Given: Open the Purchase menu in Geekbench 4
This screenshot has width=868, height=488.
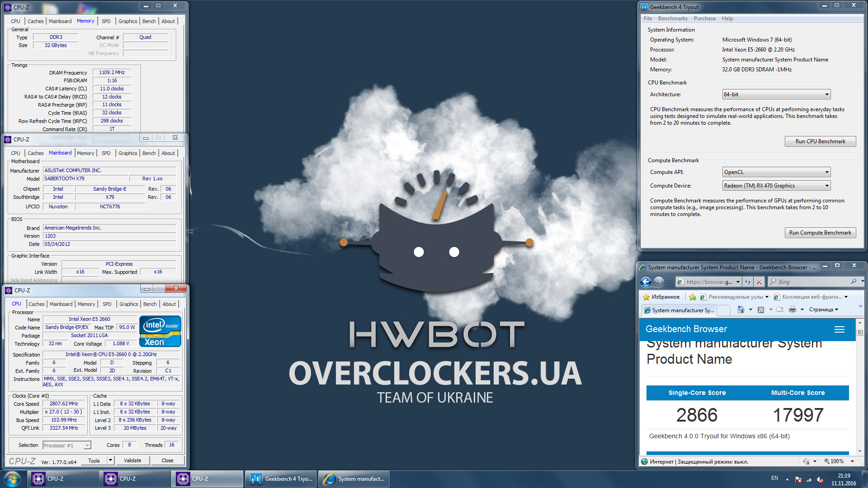Looking at the screenshot, I should click(x=704, y=19).
